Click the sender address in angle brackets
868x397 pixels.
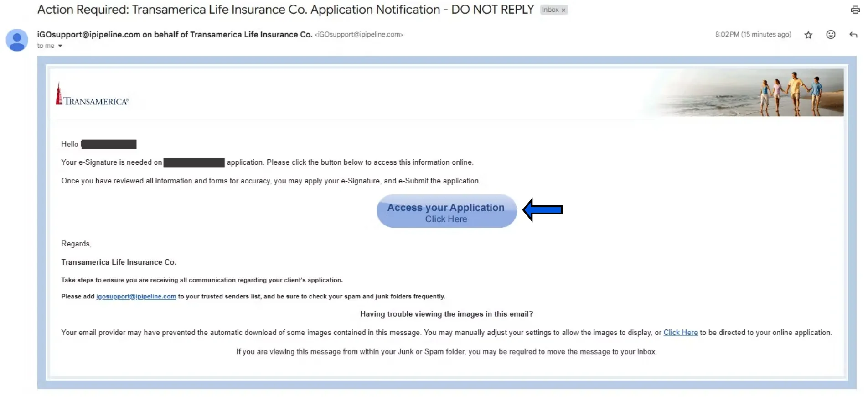tap(359, 35)
